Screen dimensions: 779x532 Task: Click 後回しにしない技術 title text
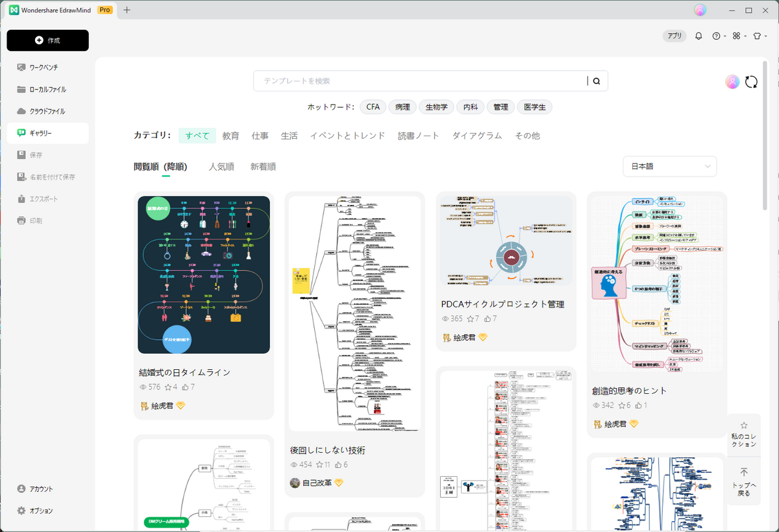click(x=328, y=450)
